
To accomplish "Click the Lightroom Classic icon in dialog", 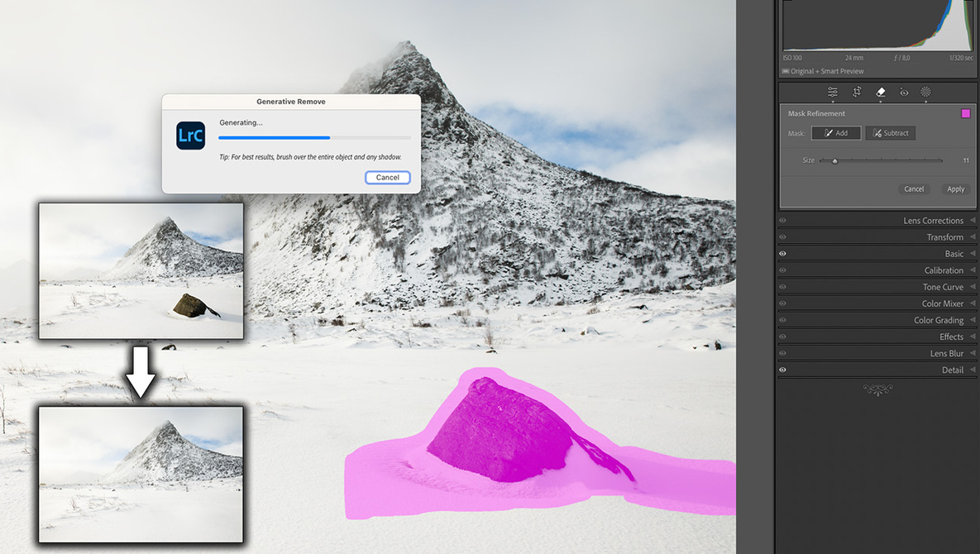I will tap(191, 136).
